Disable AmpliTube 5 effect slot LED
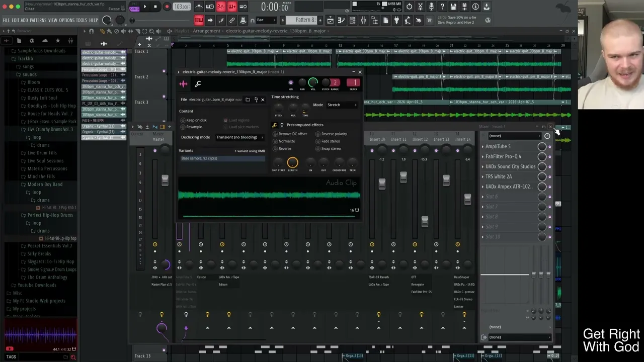 point(549,147)
